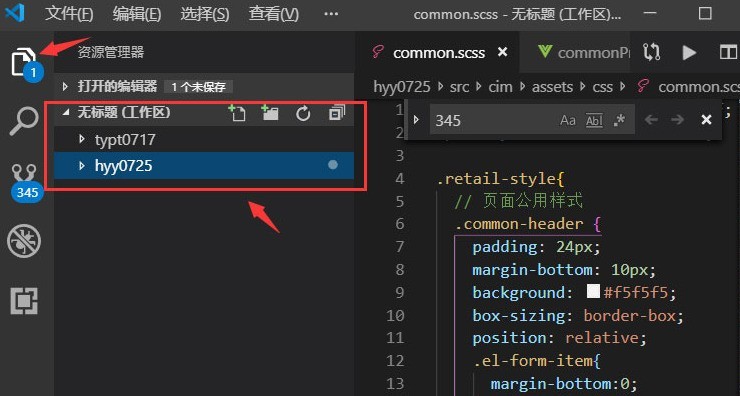Open the 文件(F) menu
Image resolution: width=740 pixels, height=396 pixels.
click(x=69, y=14)
